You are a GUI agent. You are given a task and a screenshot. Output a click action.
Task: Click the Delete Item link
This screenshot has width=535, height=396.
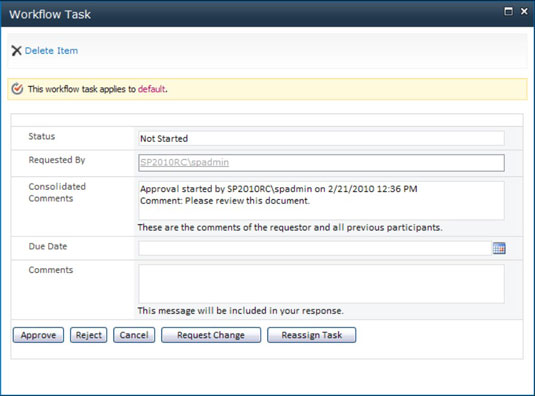[x=51, y=50]
